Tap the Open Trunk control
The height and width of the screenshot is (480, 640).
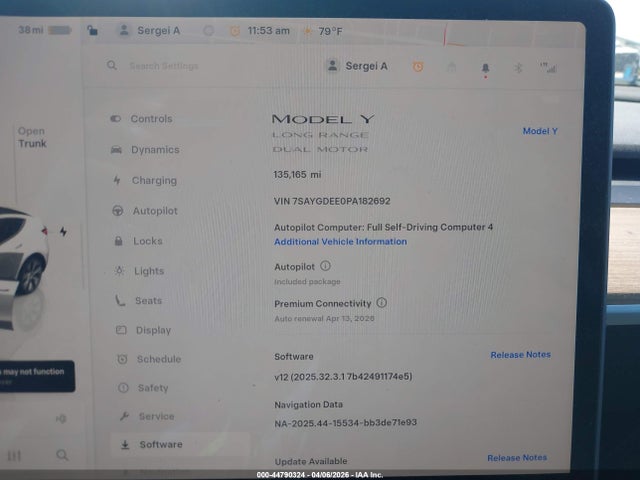32,137
